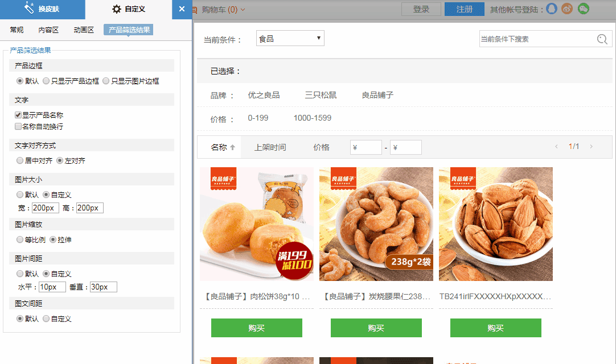Open the 炭烧腰果仁 product image
The height and width of the screenshot is (364, 616).
pos(376,224)
